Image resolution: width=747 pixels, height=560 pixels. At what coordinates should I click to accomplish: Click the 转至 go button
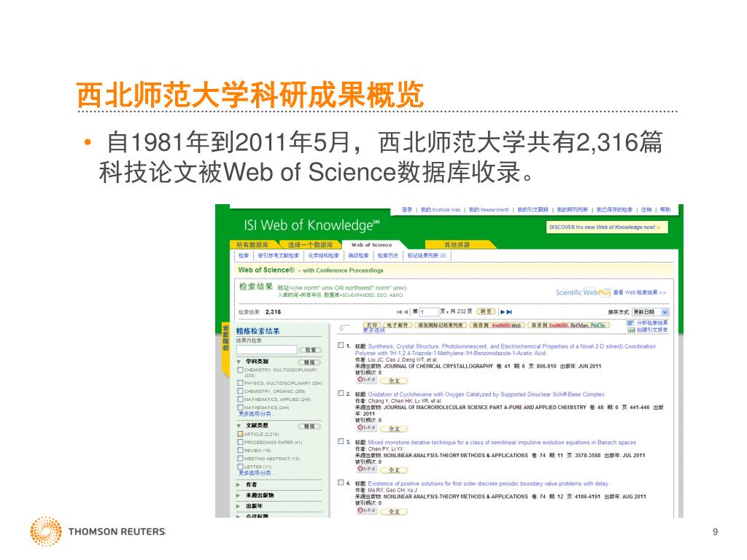(x=486, y=311)
